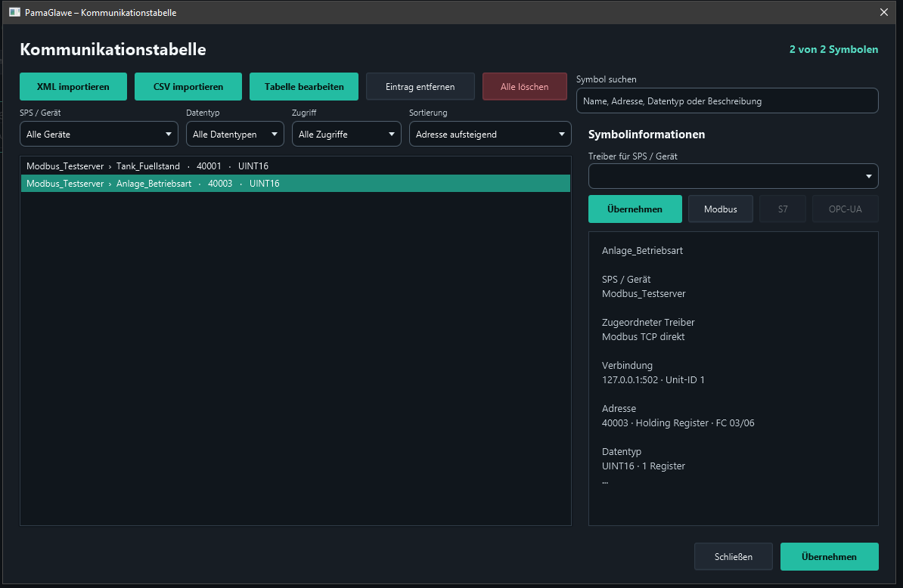The image size is (903, 588).
Task: Click the XML importieren button
Action: pos(73,87)
